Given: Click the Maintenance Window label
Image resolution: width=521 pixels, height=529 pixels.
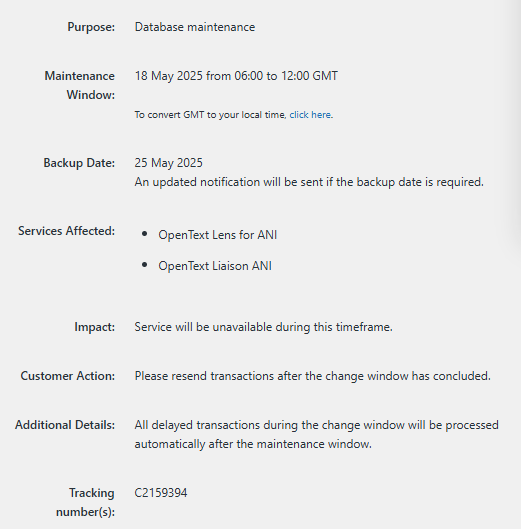Looking at the screenshot, I should coord(80,85).
